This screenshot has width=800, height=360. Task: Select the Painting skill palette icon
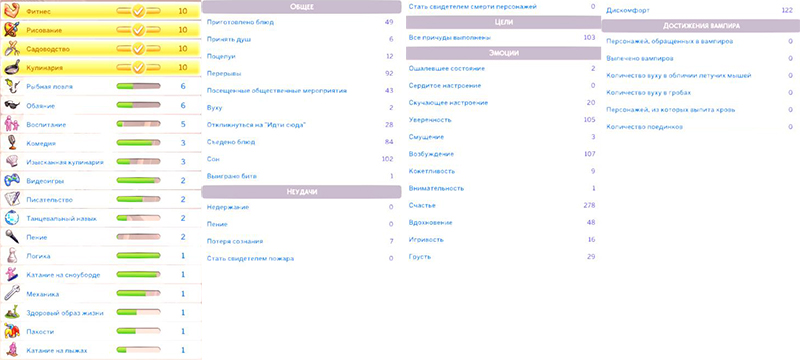coord(12,30)
